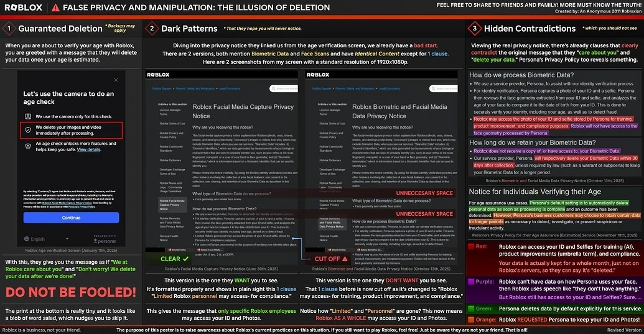Open 'Persona's Privacy Policy' fine-print link

[x=82, y=206]
